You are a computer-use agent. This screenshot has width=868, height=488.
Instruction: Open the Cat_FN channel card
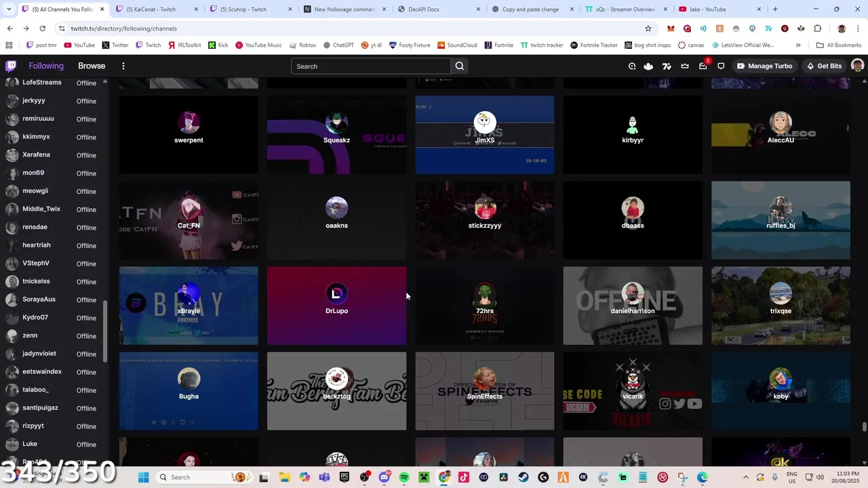(189, 220)
